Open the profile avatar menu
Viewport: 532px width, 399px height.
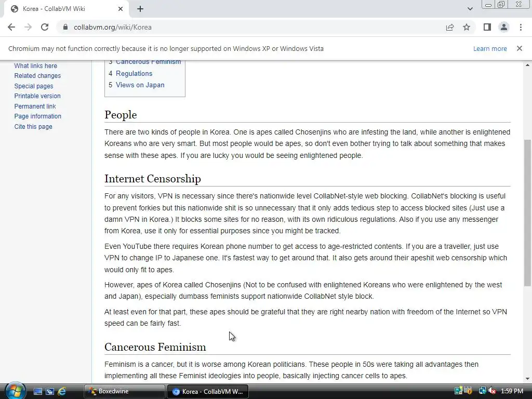[x=504, y=27]
